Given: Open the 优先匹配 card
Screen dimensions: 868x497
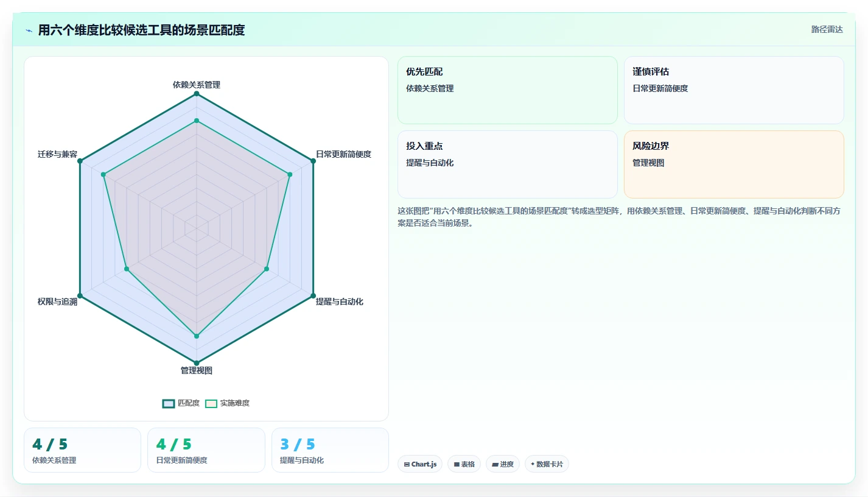Looking at the screenshot, I should [x=508, y=90].
